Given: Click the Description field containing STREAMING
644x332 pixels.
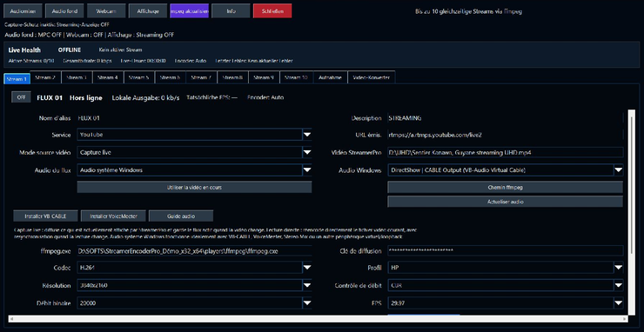Looking at the screenshot, I should pos(505,118).
